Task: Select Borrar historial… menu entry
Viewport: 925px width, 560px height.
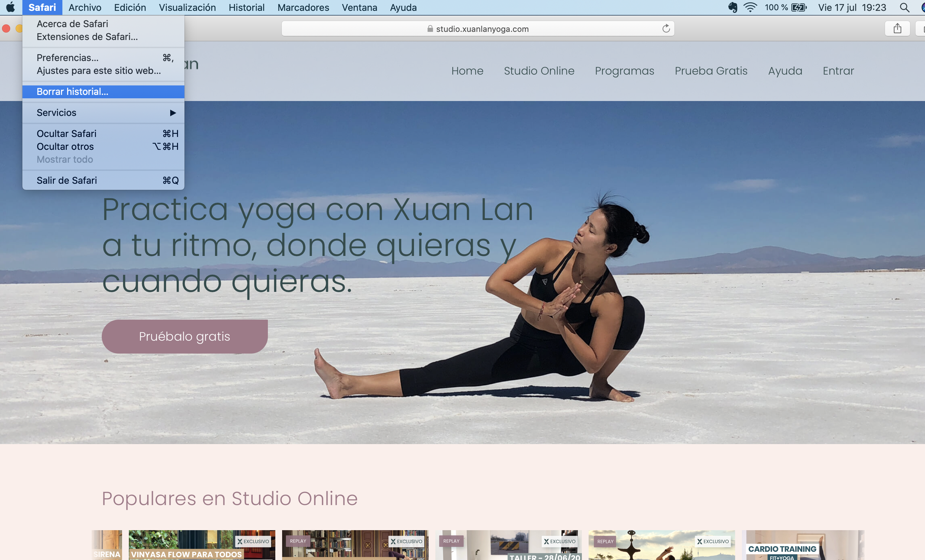Action: tap(73, 92)
